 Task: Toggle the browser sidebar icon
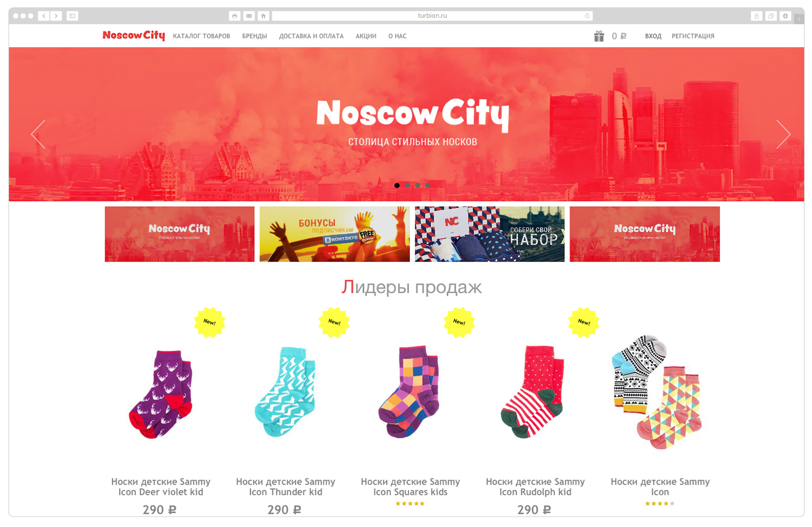coord(72,16)
